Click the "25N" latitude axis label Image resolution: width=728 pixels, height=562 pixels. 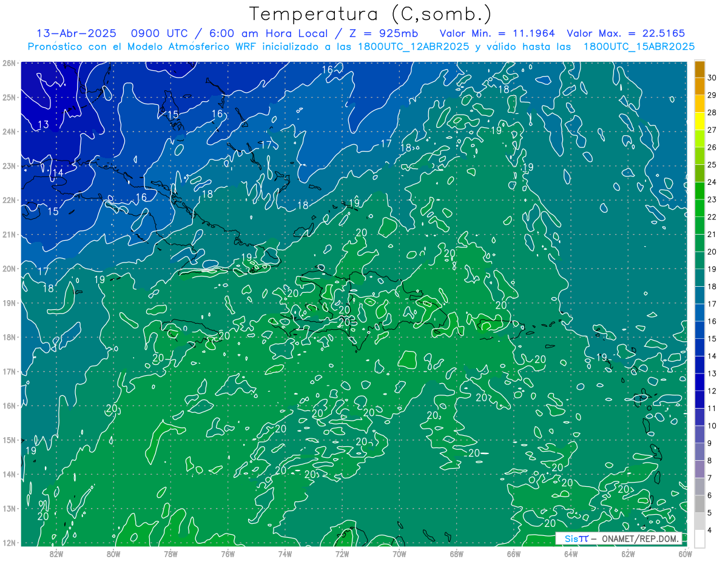tap(8, 97)
